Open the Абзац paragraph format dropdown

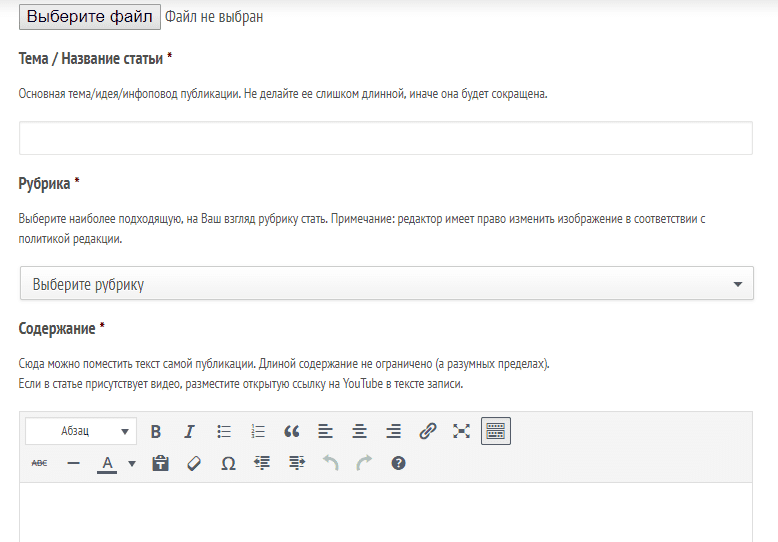(81, 431)
